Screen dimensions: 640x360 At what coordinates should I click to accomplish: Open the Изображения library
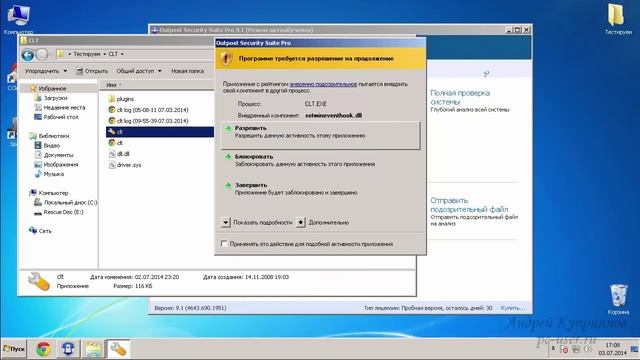click(56, 164)
